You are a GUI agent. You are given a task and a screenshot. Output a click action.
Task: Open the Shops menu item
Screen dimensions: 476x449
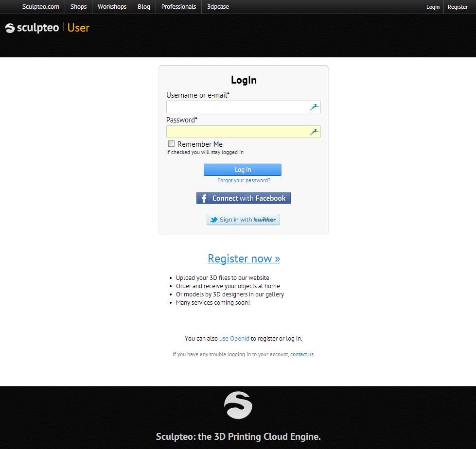click(x=79, y=7)
